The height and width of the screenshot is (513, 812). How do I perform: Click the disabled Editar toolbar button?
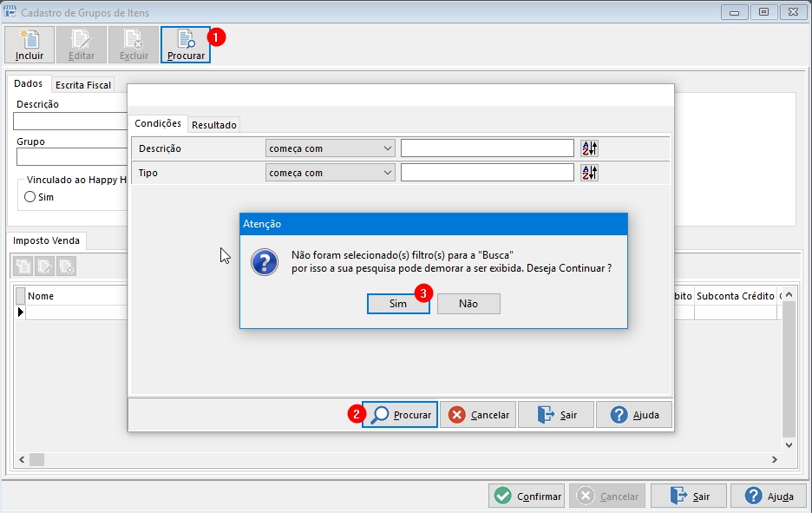coord(82,45)
